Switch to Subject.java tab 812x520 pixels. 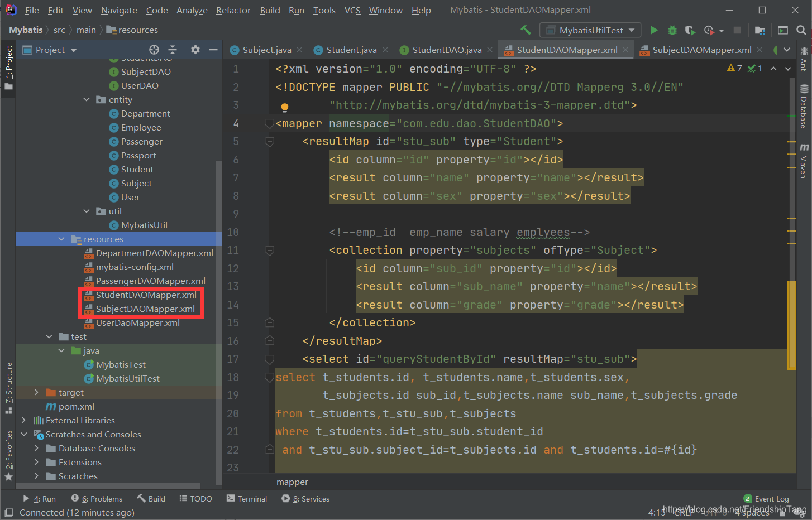[x=266, y=50]
